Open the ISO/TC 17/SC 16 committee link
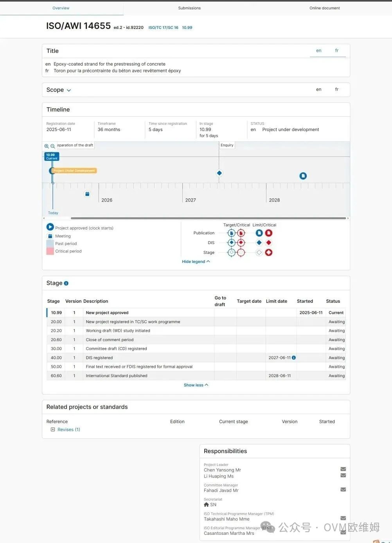Image resolution: width=392 pixels, height=543 pixels. [163, 28]
